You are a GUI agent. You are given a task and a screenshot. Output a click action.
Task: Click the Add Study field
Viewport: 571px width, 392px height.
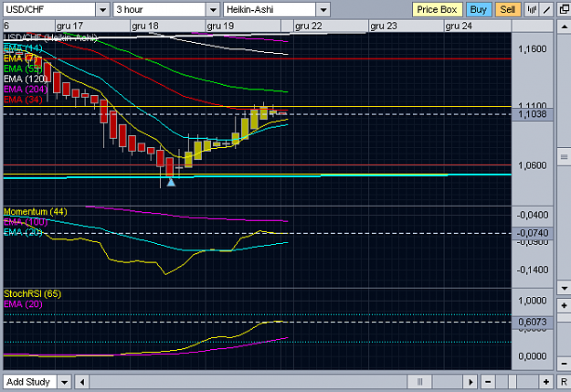(x=30, y=382)
